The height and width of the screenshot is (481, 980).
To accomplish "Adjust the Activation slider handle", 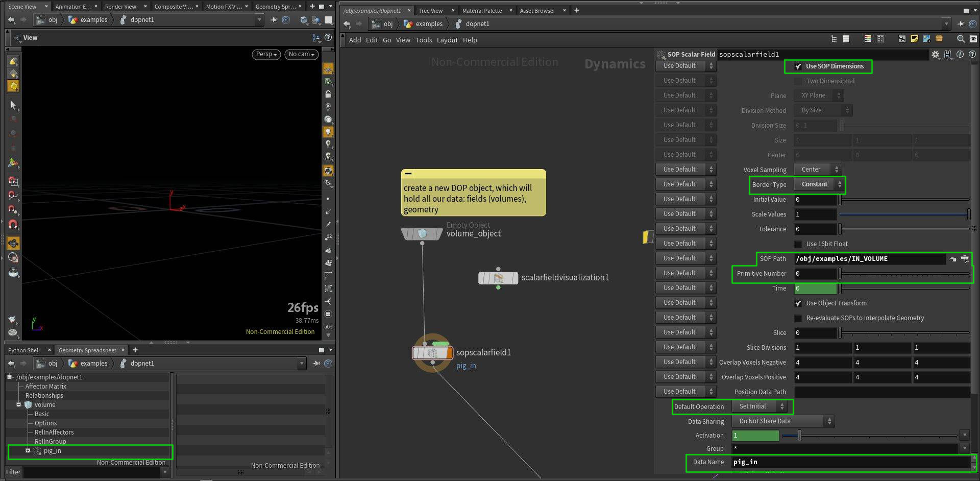I will 799,436.
